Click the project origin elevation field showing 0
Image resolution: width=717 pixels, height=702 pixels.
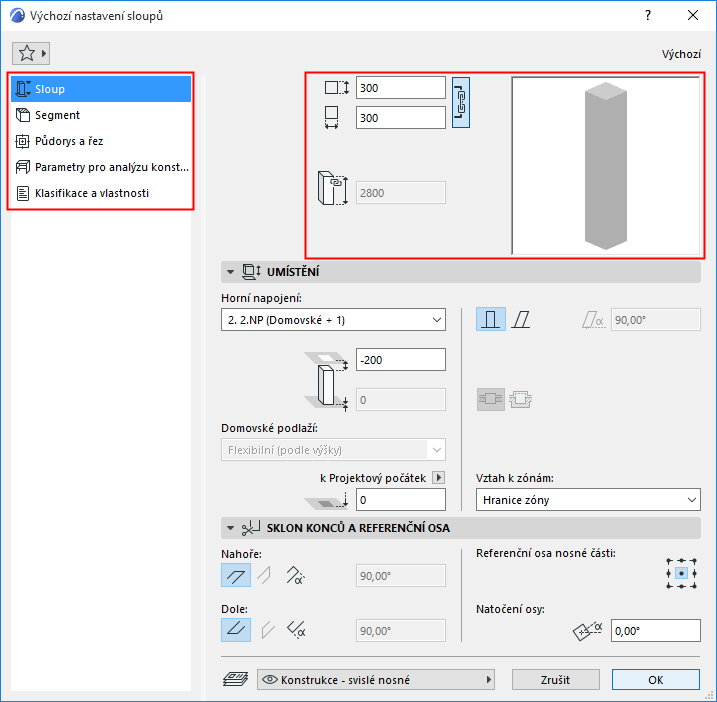click(401, 500)
